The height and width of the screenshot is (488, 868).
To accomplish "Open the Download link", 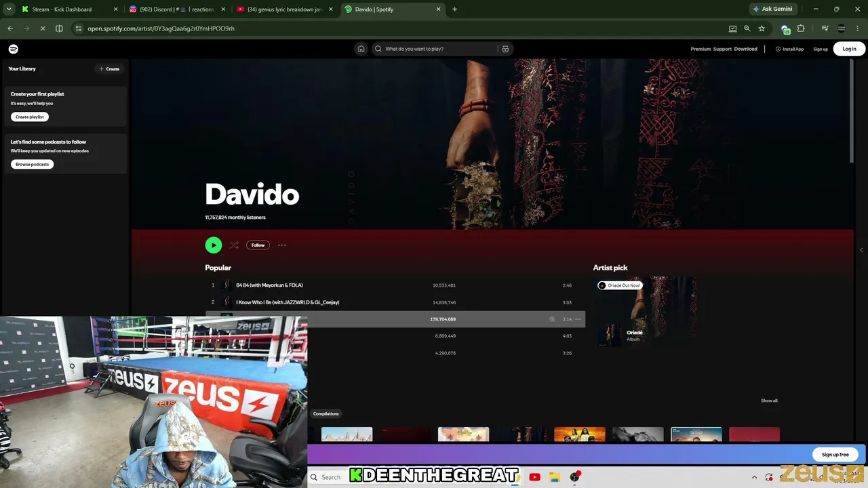I will [x=745, y=49].
